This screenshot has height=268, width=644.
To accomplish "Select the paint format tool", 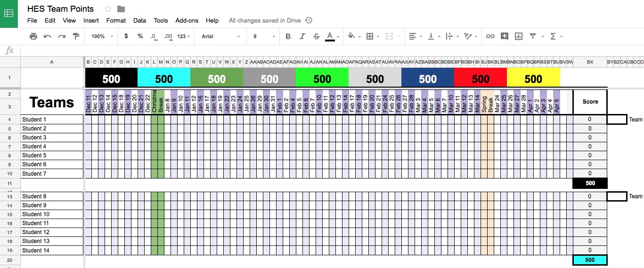I will (76, 36).
